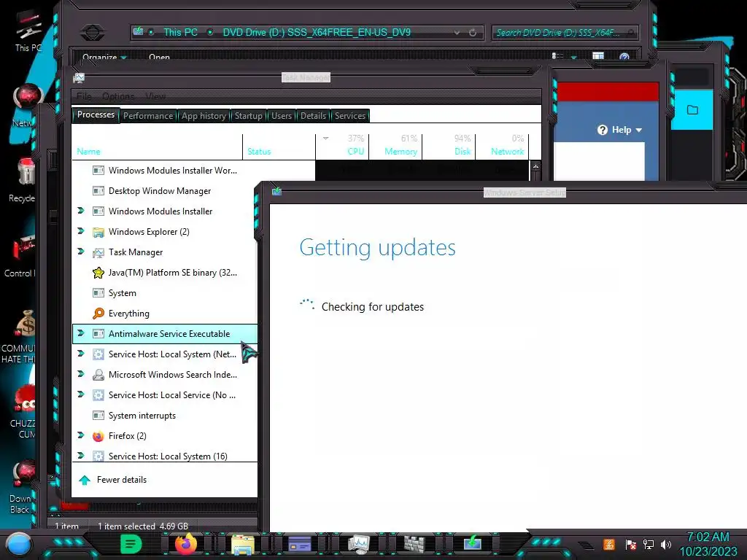
Task: Expand Service Host: Local Service row
Action: (x=80, y=394)
